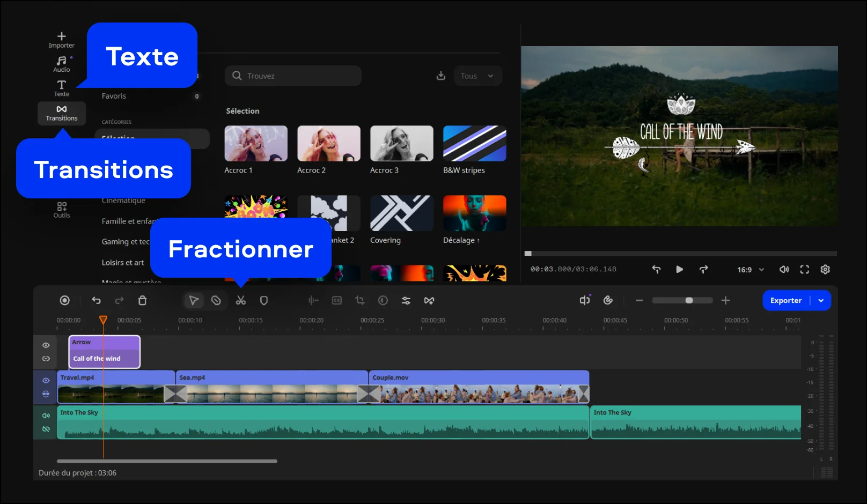Click the download transitions icon

click(440, 76)
